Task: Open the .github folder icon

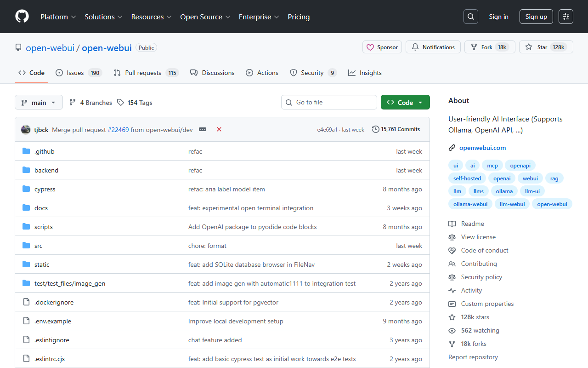Action: 26,151
